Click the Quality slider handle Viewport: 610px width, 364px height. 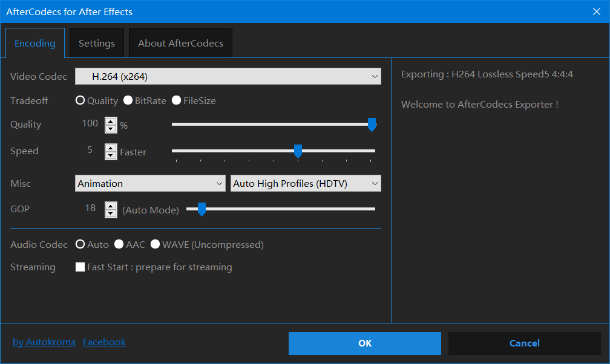point(372,125)
